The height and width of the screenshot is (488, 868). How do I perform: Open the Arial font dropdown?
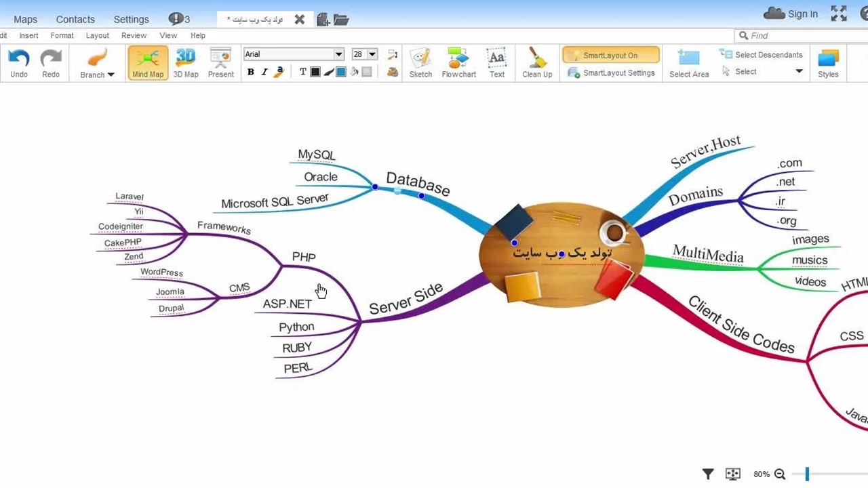tap(338, 54)
